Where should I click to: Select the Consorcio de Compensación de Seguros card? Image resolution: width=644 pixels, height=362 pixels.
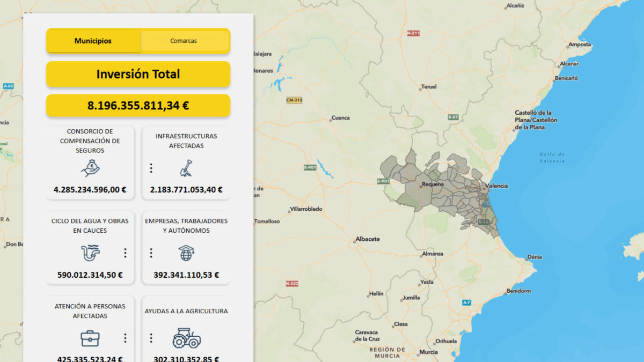[90, 161]
